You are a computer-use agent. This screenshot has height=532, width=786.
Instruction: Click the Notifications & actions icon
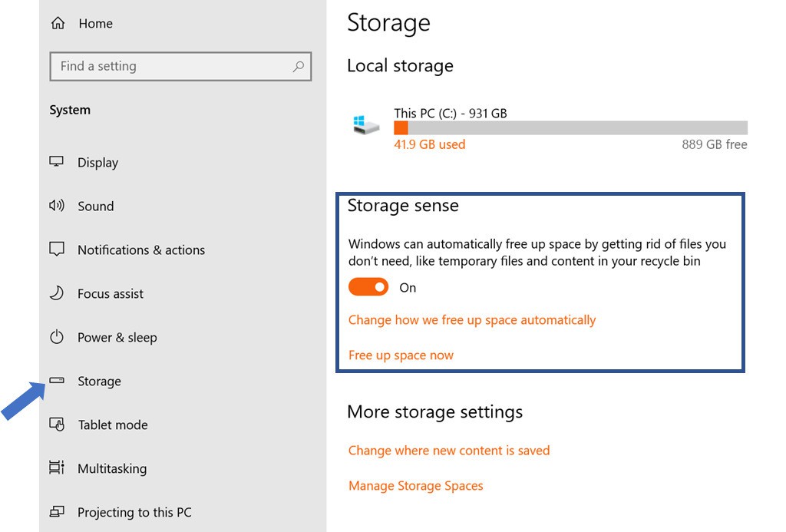click(x=57, y=249)
